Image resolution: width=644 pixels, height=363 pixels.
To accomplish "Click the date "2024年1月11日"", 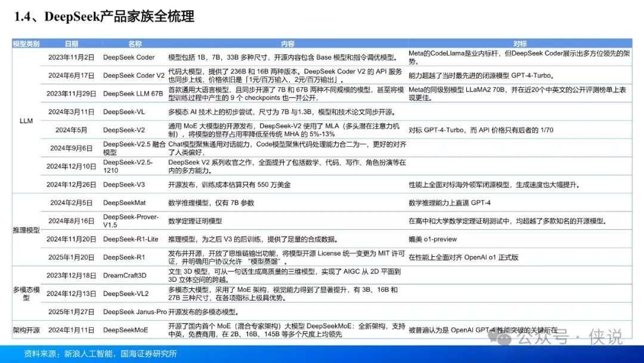I will (x=72, y=330).
